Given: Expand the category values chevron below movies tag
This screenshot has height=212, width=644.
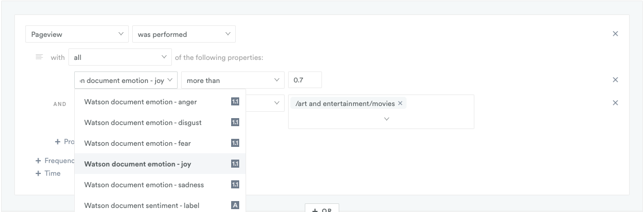Looking at the screenshot, I should (x=386, y=119).
